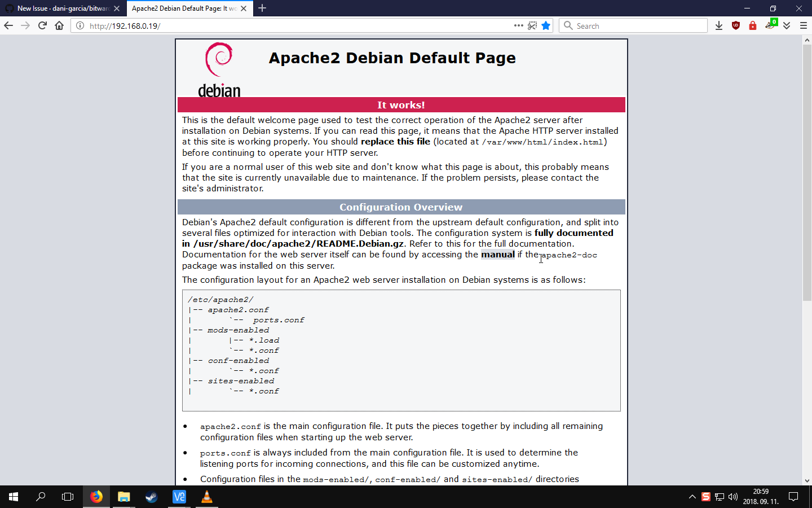Reload the current page

point(42,25)
